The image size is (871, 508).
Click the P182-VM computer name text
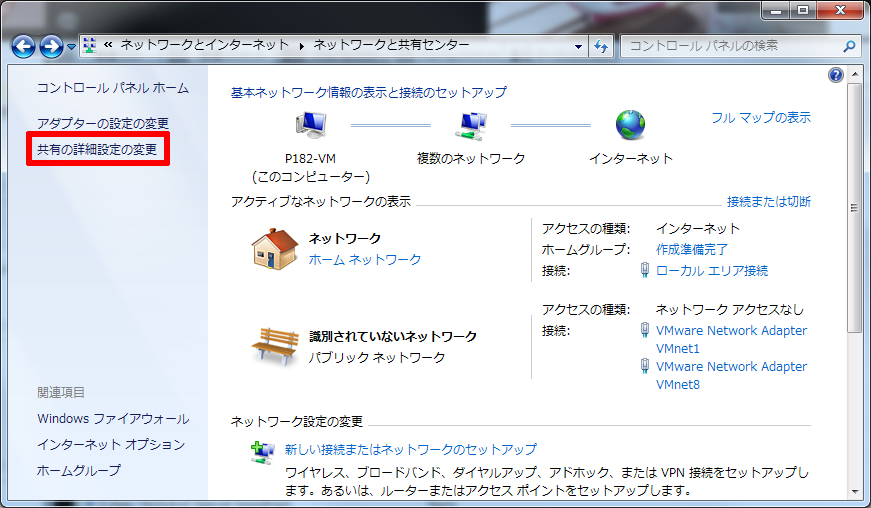[311, 159]
